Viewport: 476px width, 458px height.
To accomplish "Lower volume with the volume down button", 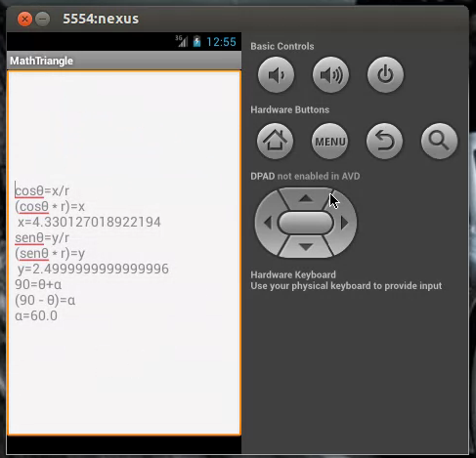I will 276,75.
